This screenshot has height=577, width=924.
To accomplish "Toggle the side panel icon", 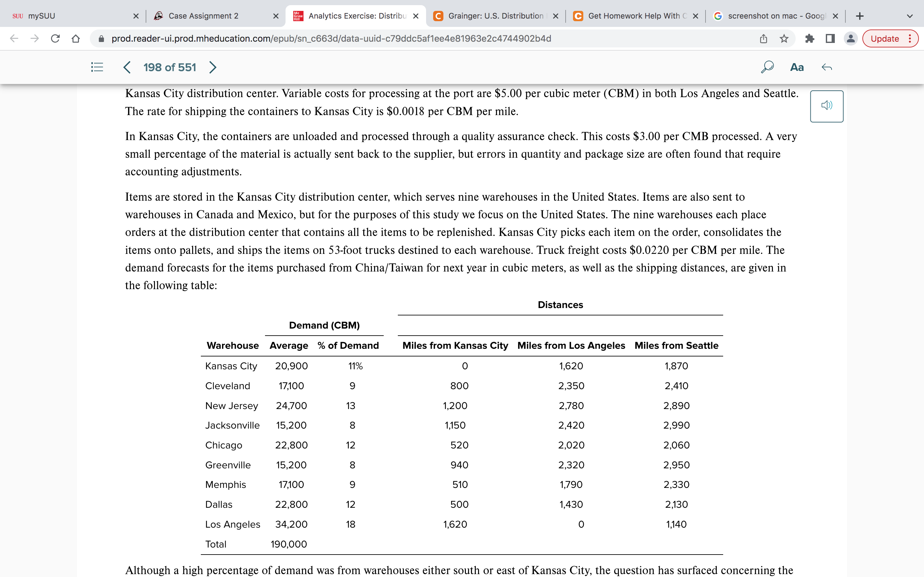I will pyautogui.click(x=830, y=38).
